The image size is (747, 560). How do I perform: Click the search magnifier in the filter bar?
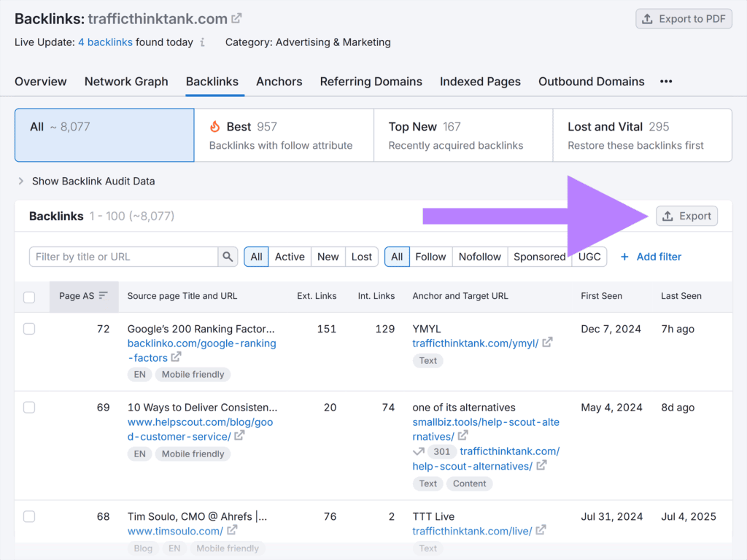click(228, 257)
